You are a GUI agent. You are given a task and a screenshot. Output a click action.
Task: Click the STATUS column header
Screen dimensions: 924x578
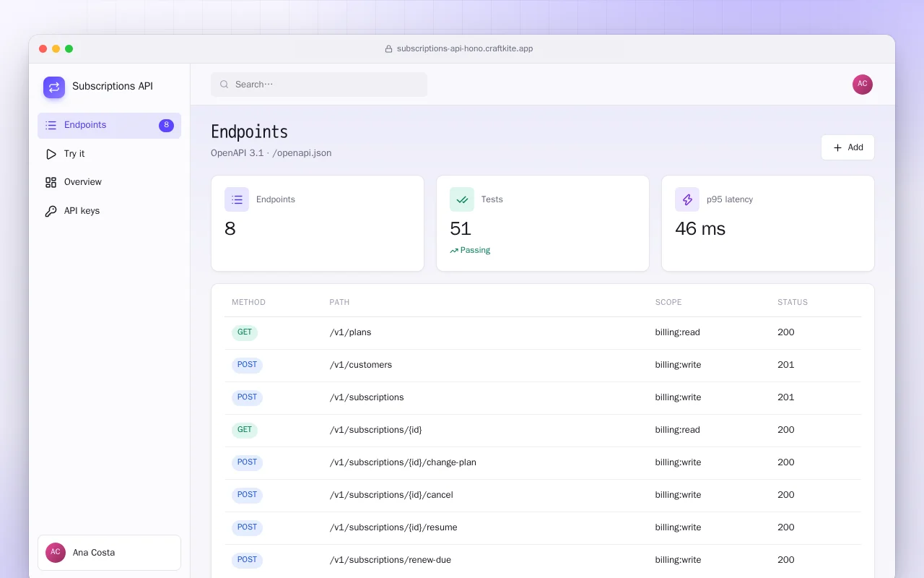pyautogui.click(x=793, y=303)
